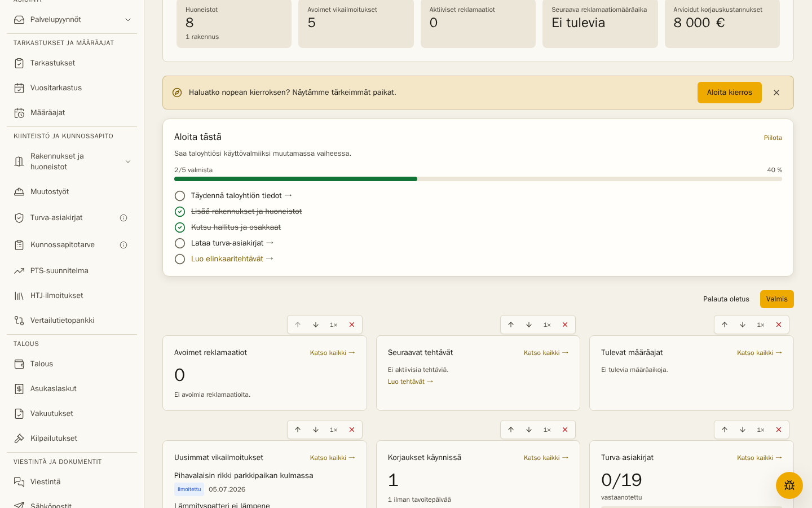
Task: Click the onboarding progress bar
Action: (478, 179)
